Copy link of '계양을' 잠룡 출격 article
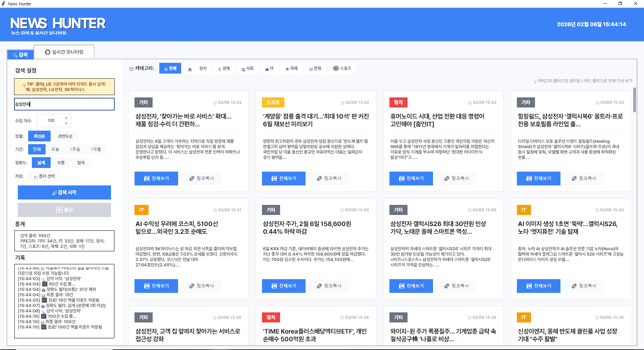The image size is (644, 350). point(329,178)
